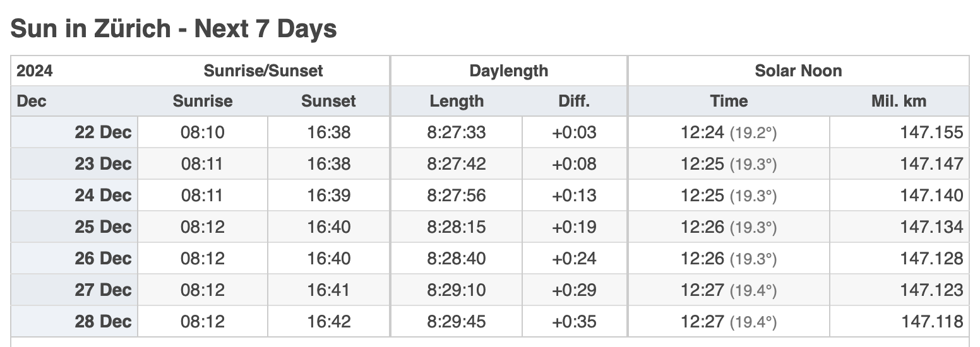980x347 pixels.
Task: Click the 8:28:15 daylength value
Action: [457, 227]
